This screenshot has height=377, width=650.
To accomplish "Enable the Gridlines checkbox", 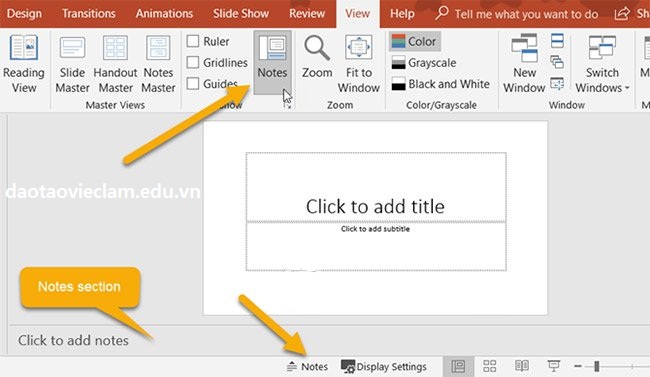I will (x=193, y=63).
